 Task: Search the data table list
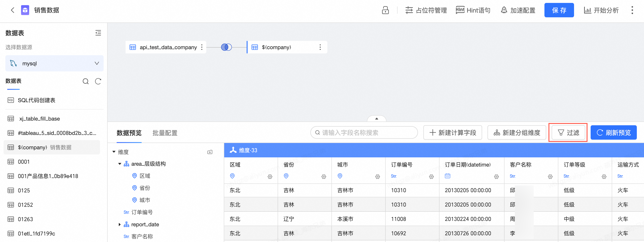tap(85, 81)
